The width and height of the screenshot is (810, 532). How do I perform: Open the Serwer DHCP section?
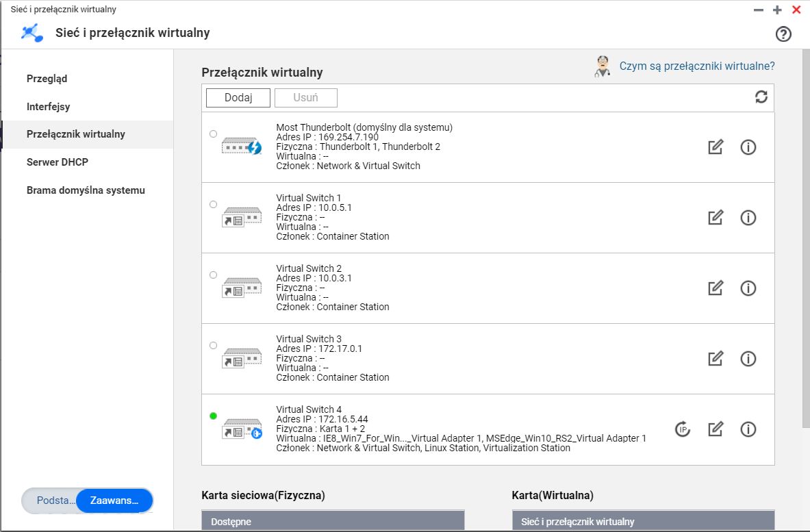click(58, 162)
